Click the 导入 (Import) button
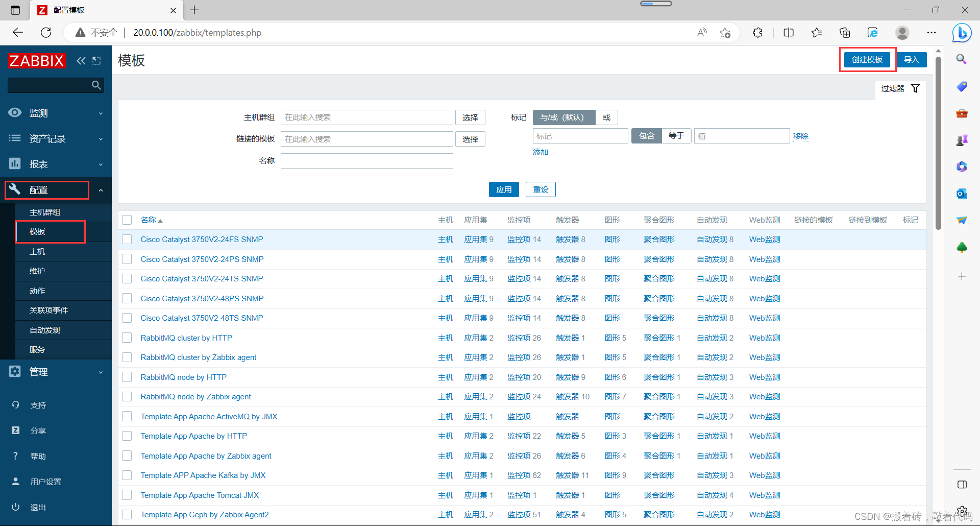This screenshot has height=526, width=980. pos(912,60)
